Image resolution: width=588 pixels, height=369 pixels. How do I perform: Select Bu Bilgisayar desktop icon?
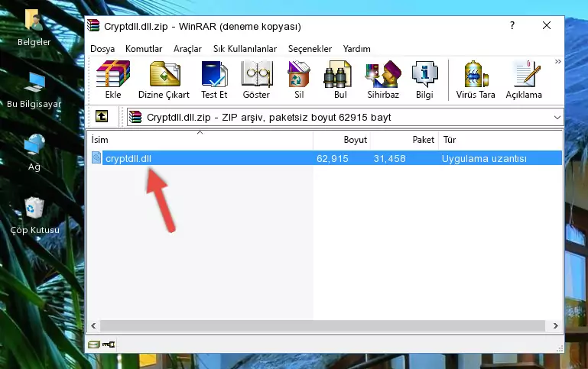coord(34,90)
